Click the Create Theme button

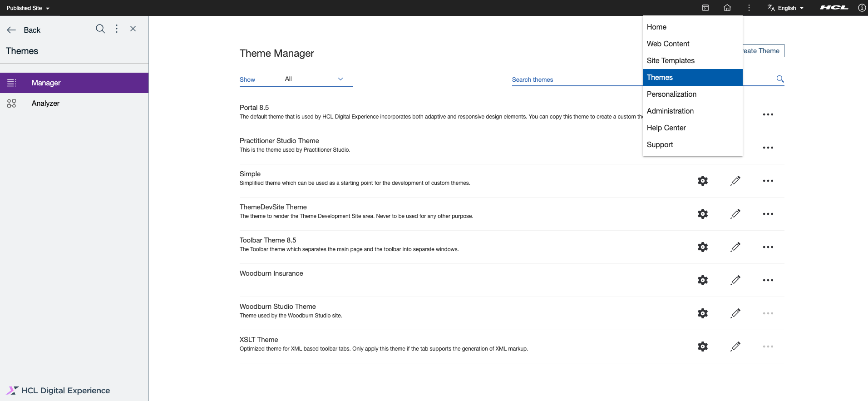click(764, 51)
